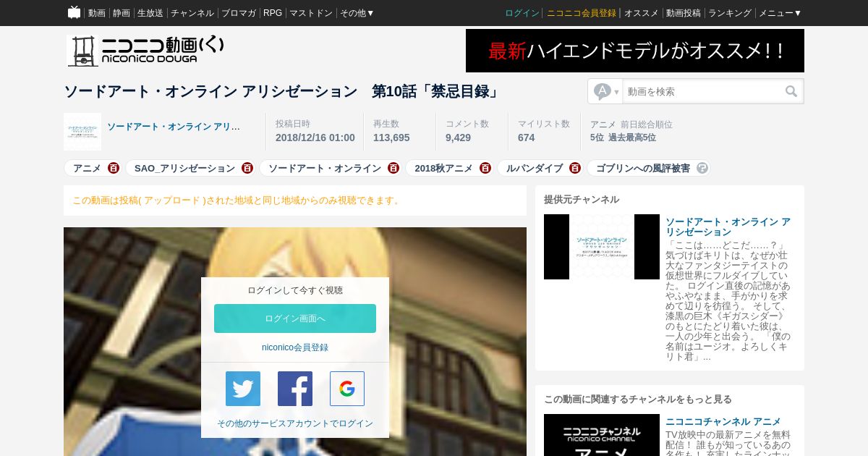The height and width of the screenshot is (456, 868).
Task: Open チャンネル in the top navigation
Action: pyautogui.click(x=192, y=13)
